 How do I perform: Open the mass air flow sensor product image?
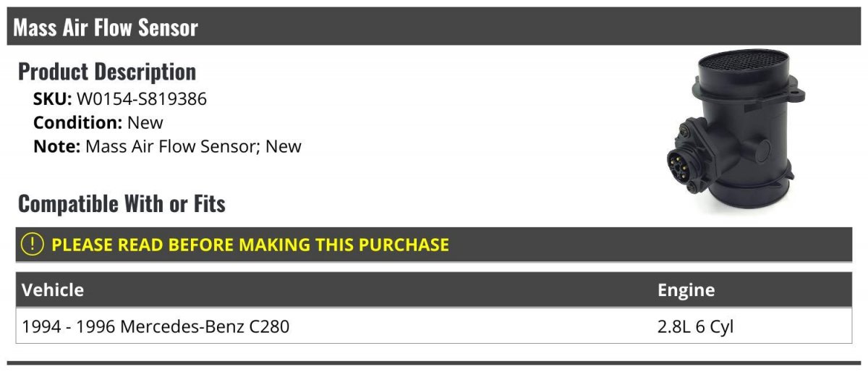coord(735,132)
